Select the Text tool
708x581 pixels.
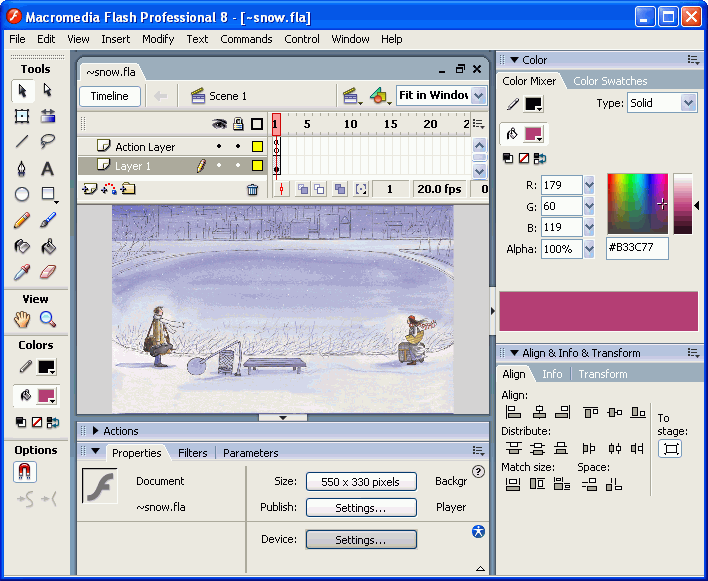[x=47, y=169]
